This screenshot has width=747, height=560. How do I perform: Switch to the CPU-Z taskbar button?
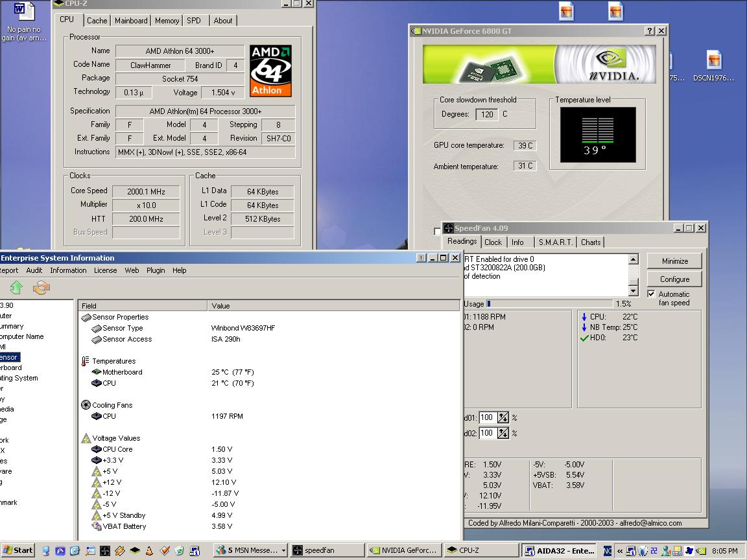coord(482,550)
